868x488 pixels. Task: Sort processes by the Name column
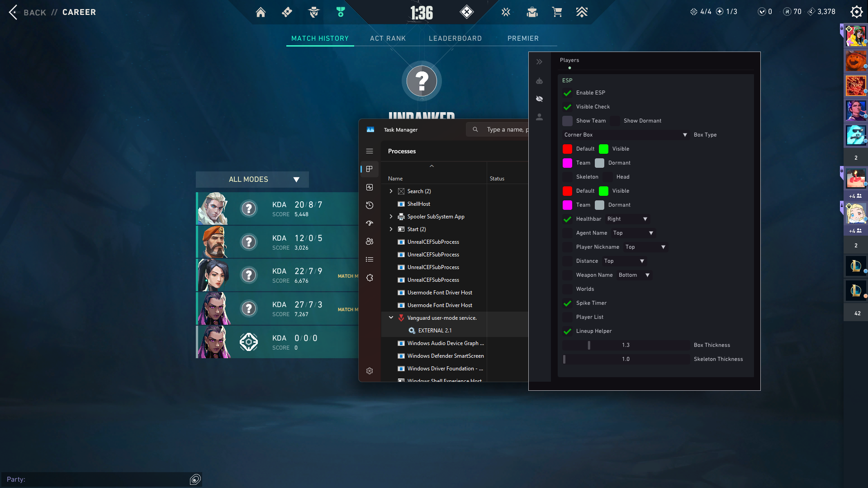(x=395, y=179)
